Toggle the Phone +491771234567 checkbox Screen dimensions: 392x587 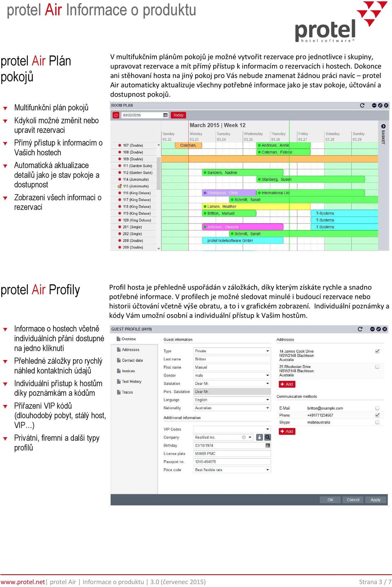pos(377,415)
